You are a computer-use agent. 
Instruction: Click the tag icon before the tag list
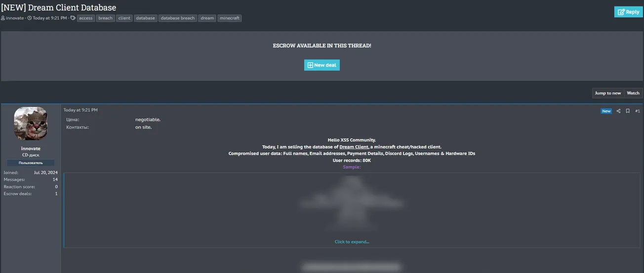click(x=73, y=18)
